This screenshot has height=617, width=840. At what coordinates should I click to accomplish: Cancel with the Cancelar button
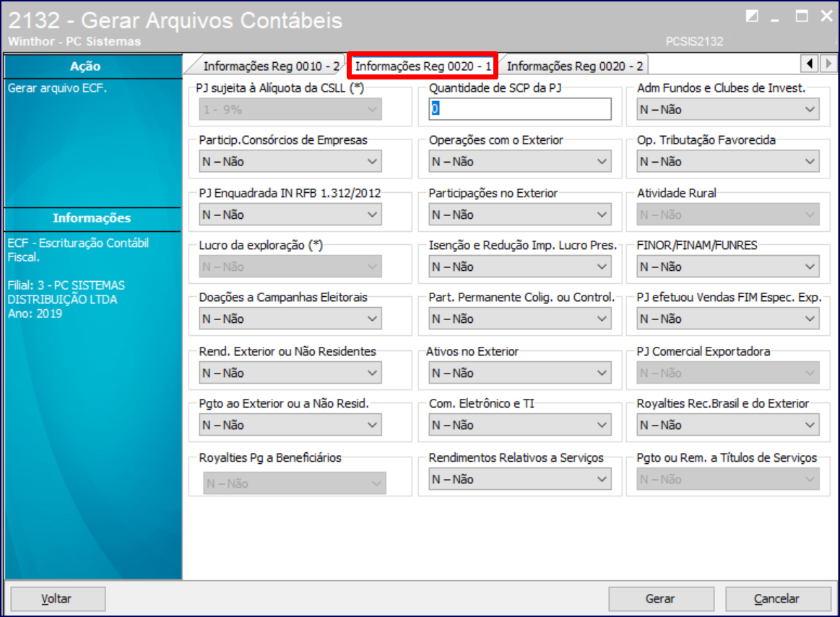click(x=778, y=599)
